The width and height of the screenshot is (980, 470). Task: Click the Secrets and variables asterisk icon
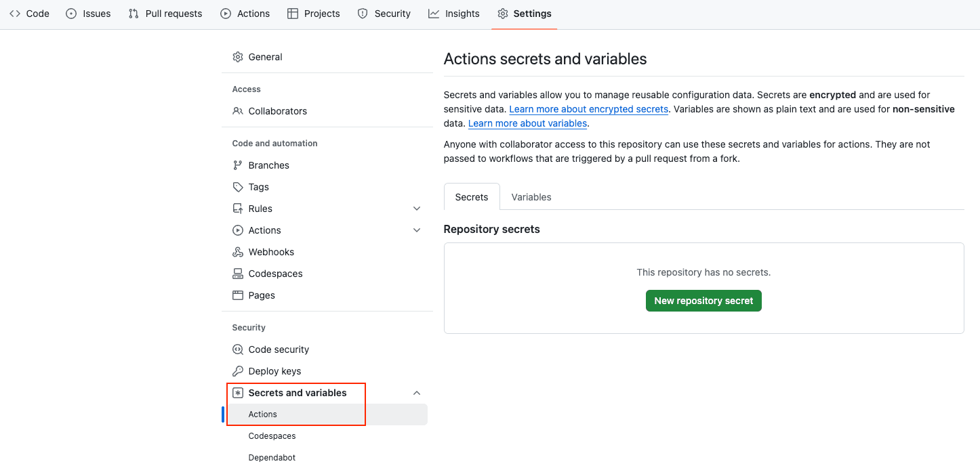(x=238, y=393)
